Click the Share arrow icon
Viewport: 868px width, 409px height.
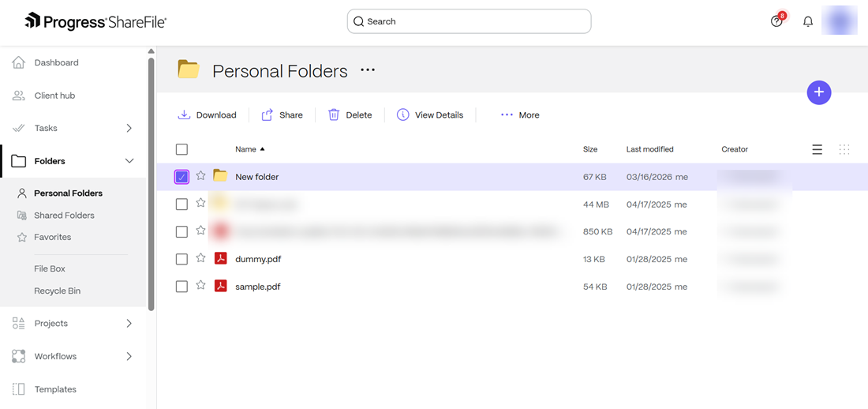click(x=268, y=114)
